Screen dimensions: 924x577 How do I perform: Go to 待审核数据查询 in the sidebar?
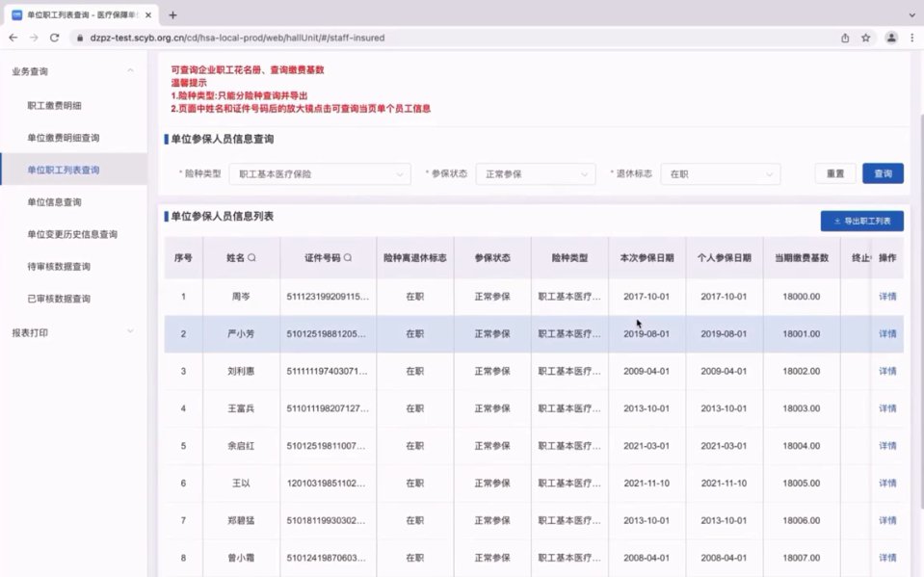pyautogui.click(x=59, y=267)
